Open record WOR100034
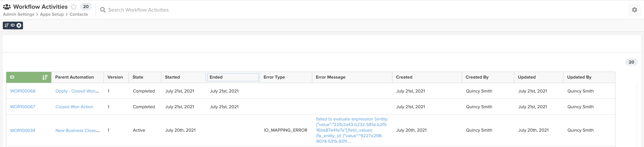 pos(22,130)
